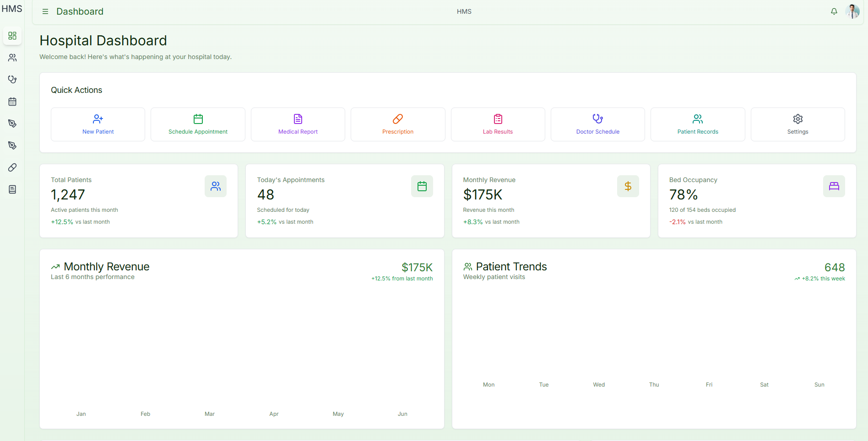Open pill icon in sidebar

coord(12,167)
